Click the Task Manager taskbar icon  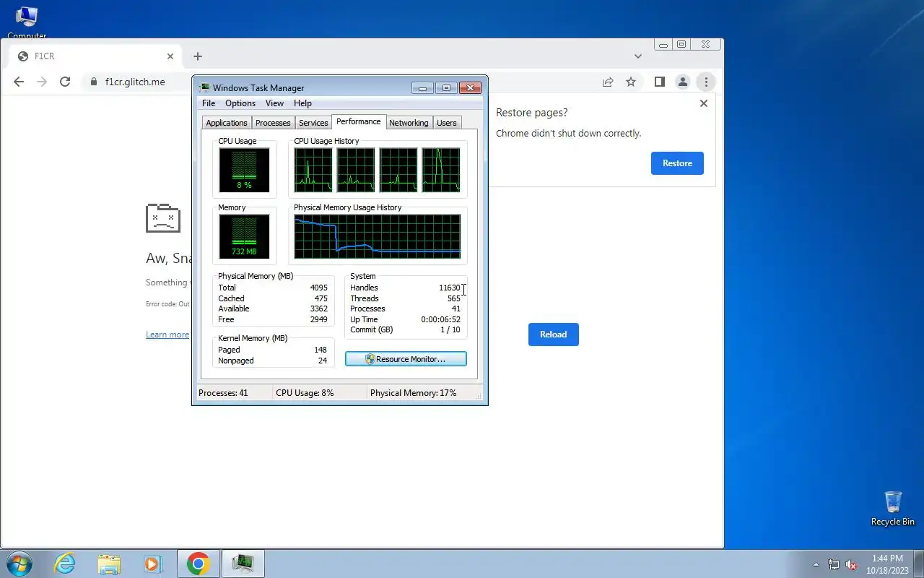click(x=243, y=564)
